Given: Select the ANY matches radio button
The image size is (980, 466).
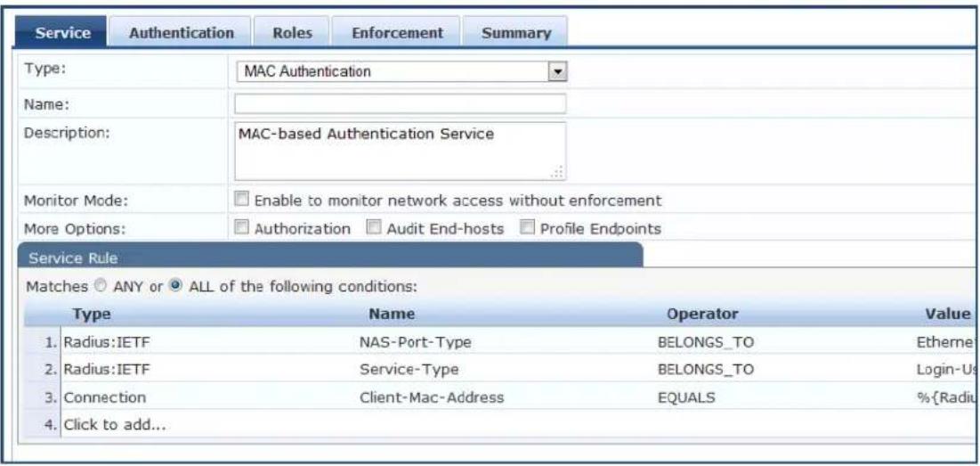Looking at the screenshot, I should [100, 286].
